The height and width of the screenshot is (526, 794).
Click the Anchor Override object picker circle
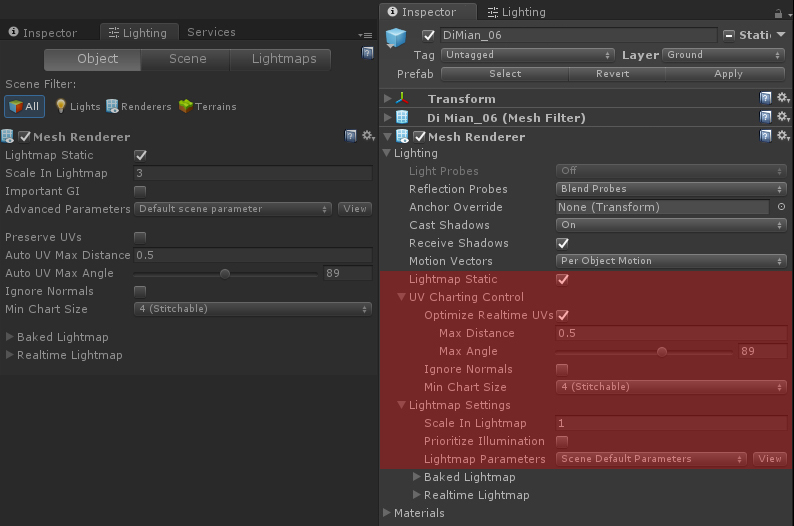tap(781, 207)
